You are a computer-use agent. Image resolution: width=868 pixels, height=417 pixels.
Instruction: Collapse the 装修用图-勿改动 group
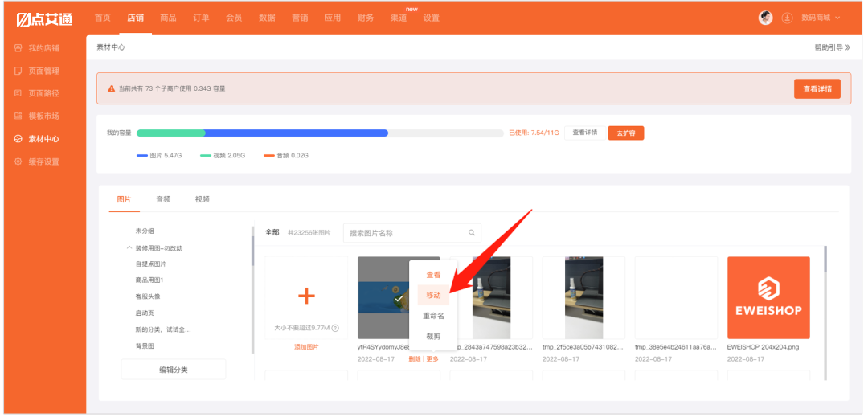tap(129, 247)
